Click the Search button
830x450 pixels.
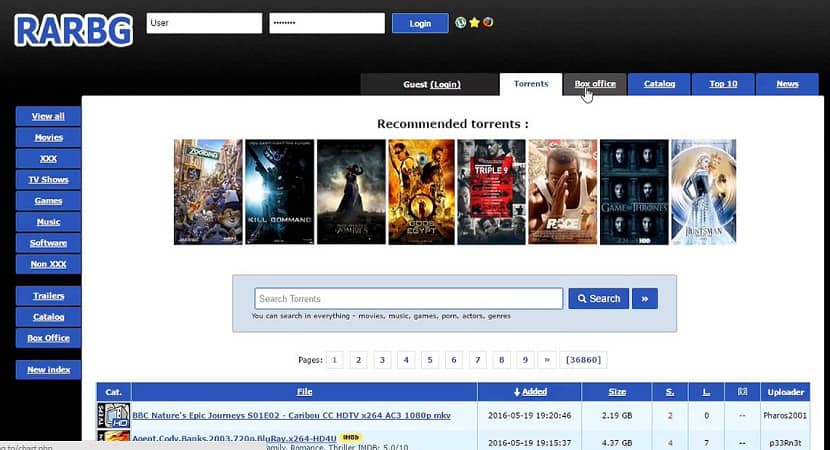coord(599,299)
